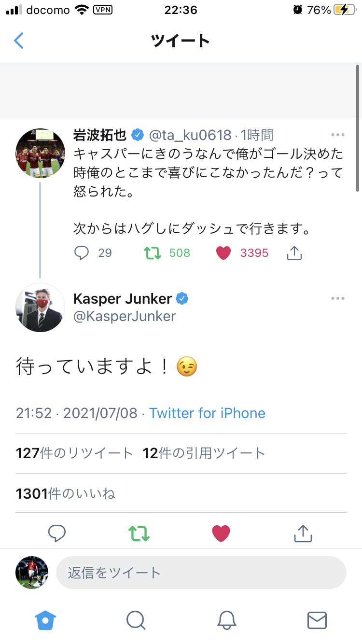Open the Search tab
The width and height of the screenshot is (362, 644).
coord(136,620)
